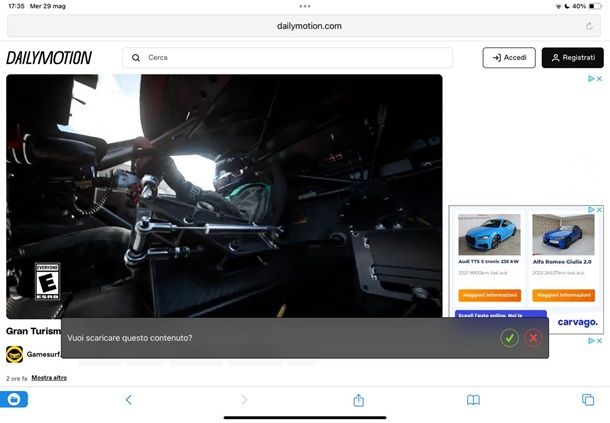Click the carvago logo

click(x=578, y=322)
